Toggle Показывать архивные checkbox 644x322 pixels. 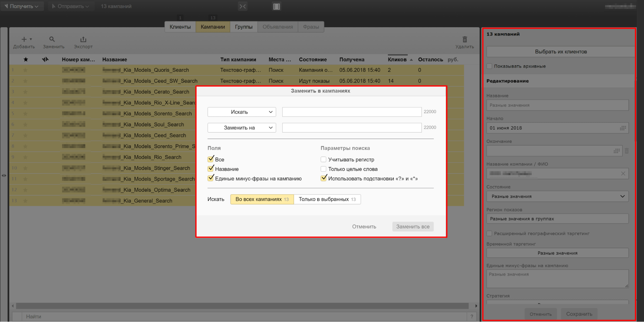(489, 66)
